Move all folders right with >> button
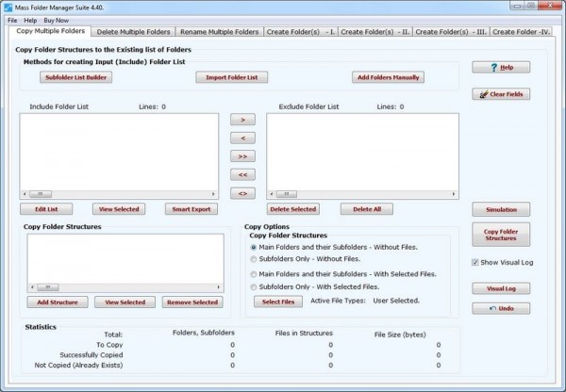 pos(242,156)
